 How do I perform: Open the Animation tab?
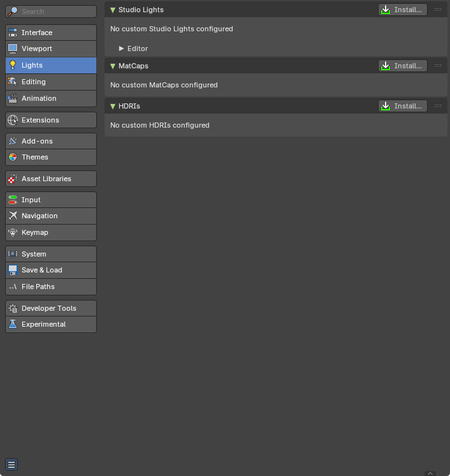51,98
